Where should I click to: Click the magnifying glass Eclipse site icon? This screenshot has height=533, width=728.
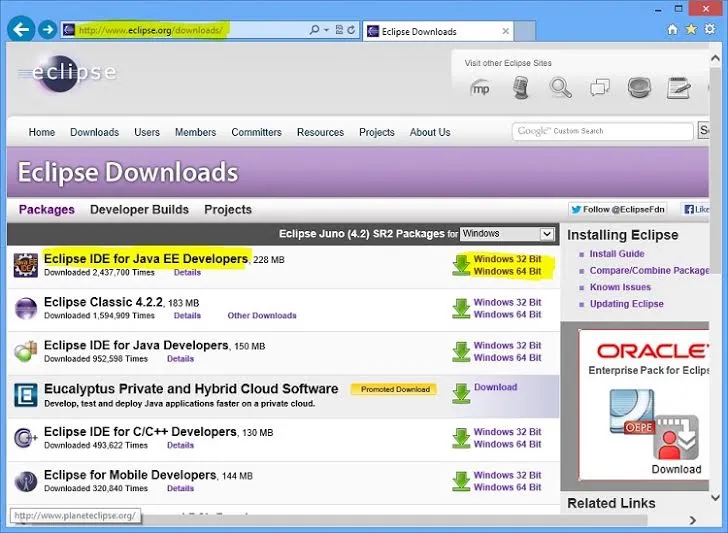click(x=561, y=88)
